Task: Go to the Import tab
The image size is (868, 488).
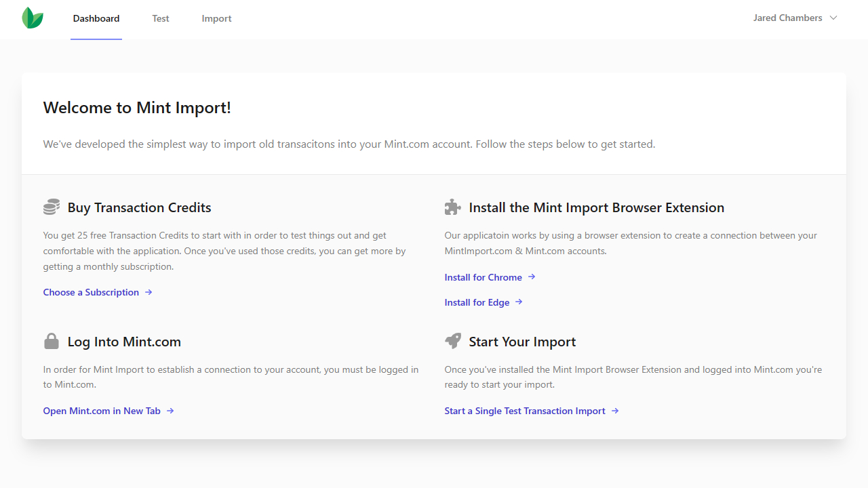Action: pyautogui.click(x=216, y=19)
